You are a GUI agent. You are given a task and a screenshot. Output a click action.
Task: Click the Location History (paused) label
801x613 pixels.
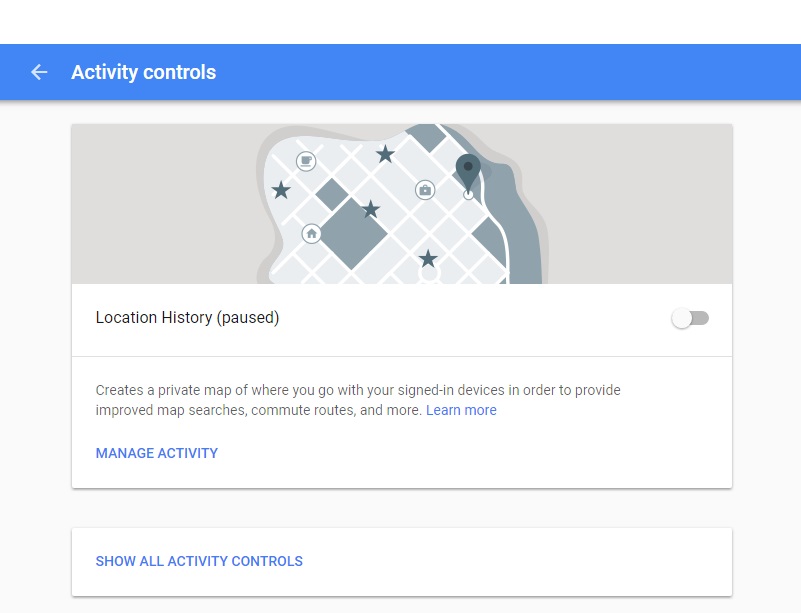(x=187, y=318)
